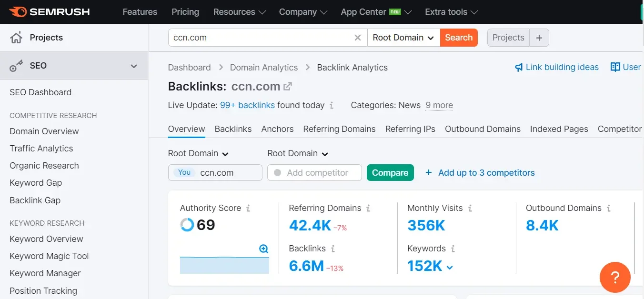The width and height of the screenshot is (644, 299).
Task: Open the Pricing menu item
Action: tap(185, 12)
